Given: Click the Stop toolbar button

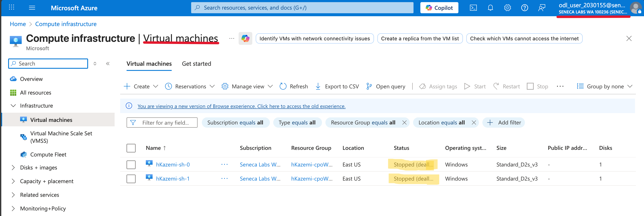Looking at the screenshot, I should pos(537,86).
